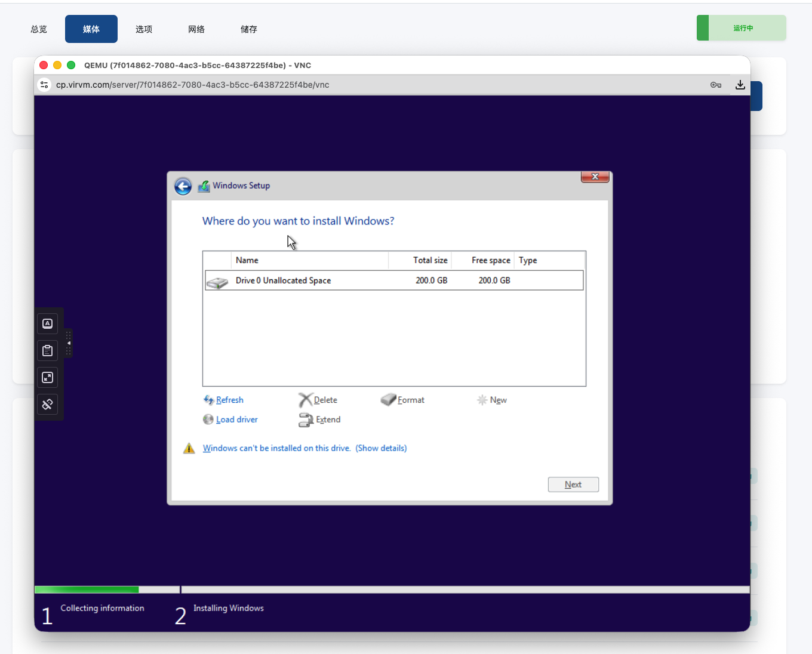The image size is (812, 654).
Task: Click the site information icon in address bar
Action: [x=44, y=85]
